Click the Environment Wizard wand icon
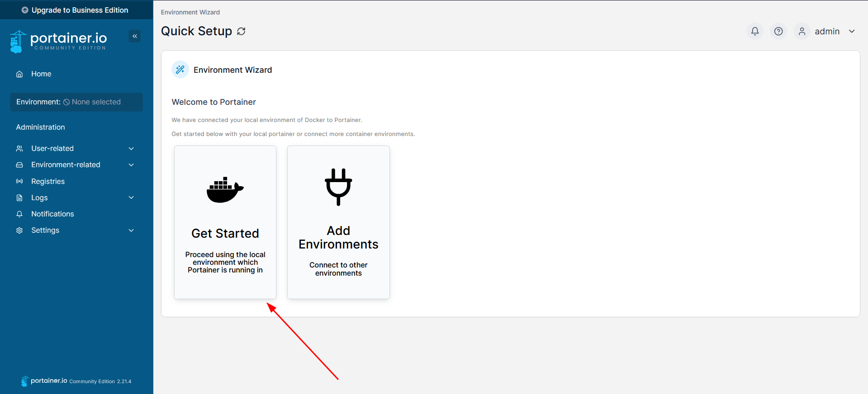 (x=180, y=70)
